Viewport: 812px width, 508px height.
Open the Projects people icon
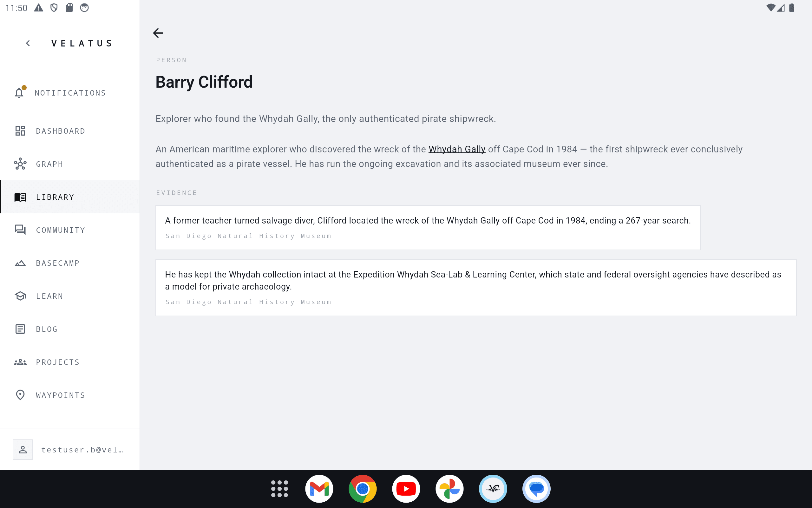coord(20,362)
